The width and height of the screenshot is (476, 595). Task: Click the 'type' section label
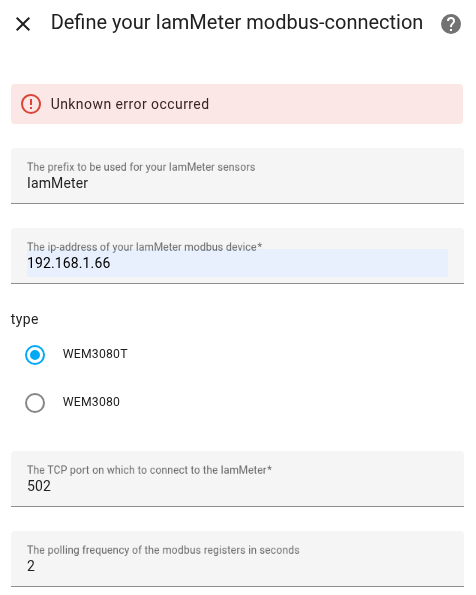tap(24, 319)
